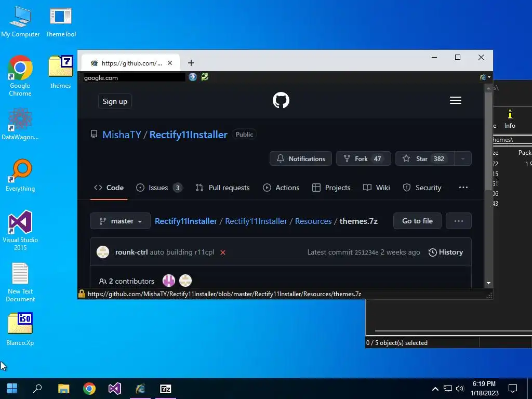Image resolution: width=532 pixels, height=399 pixels.
Task: Open Resources folder breadcrumb link
Action: (x=313, y=221)
